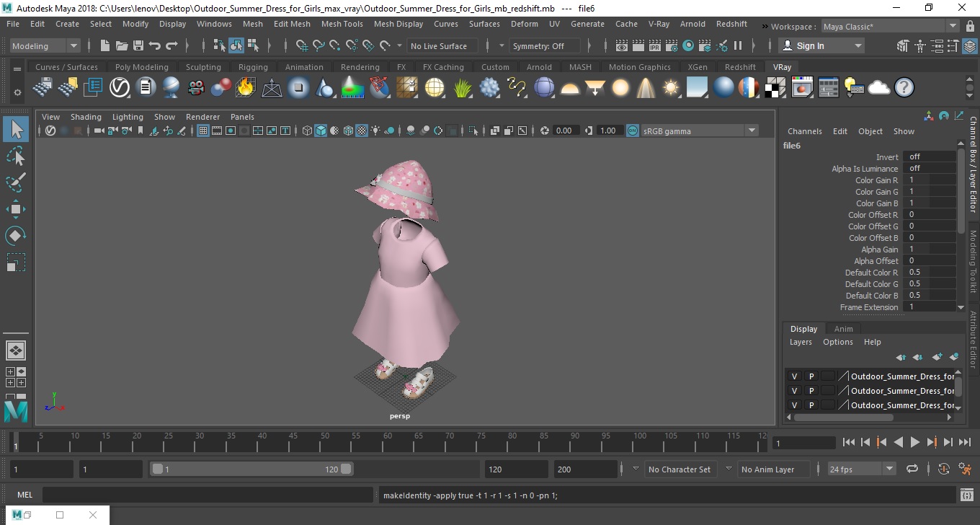
Task: Open the Deform menu
Action: 524,24
